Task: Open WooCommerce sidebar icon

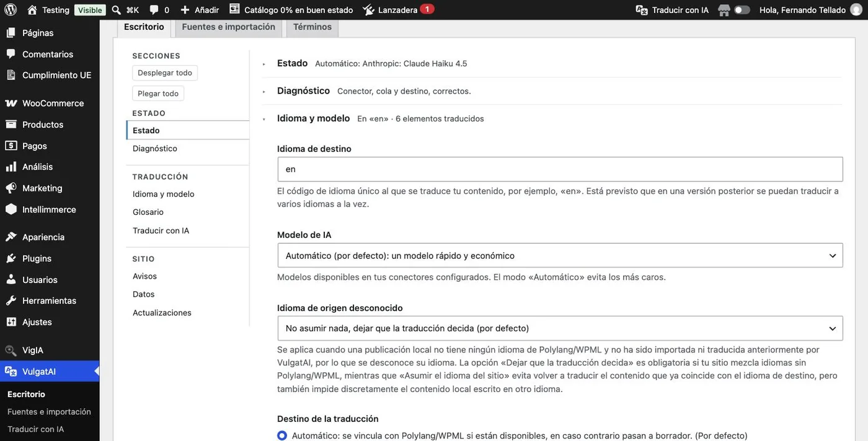Action: [11, 103]
